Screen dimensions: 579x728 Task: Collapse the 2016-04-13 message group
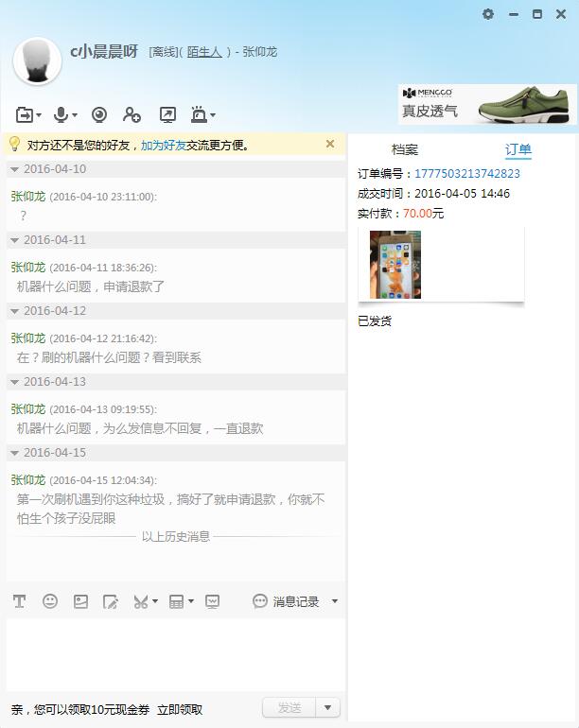pos(14,382)
